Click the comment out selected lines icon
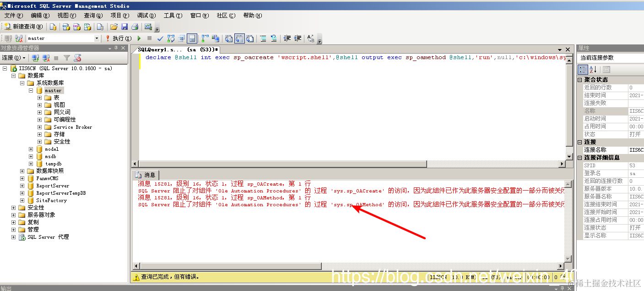 263,38
